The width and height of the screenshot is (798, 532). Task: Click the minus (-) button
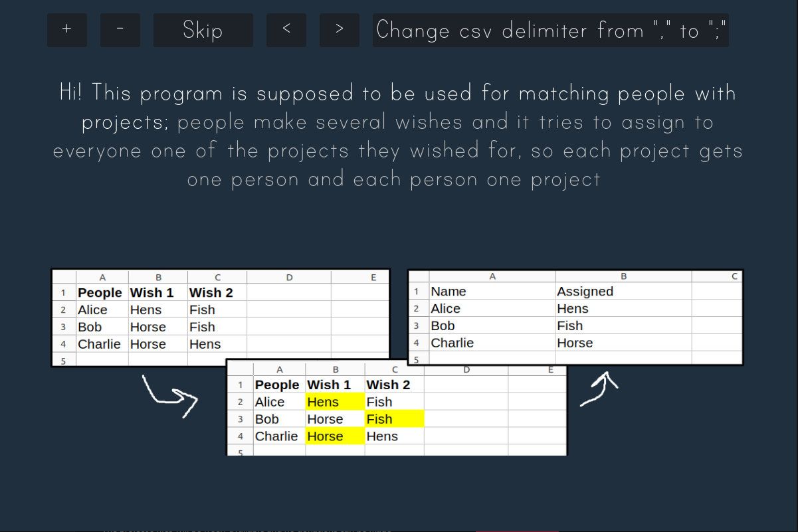click(120, 30)
